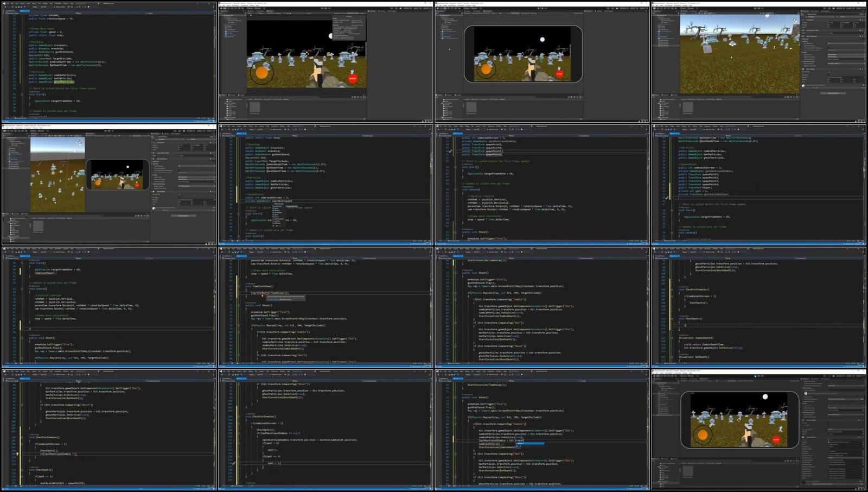Click 'private int spot = 1;' in the second-row last frame
The image size is (868, 492).
coord(693,191)
